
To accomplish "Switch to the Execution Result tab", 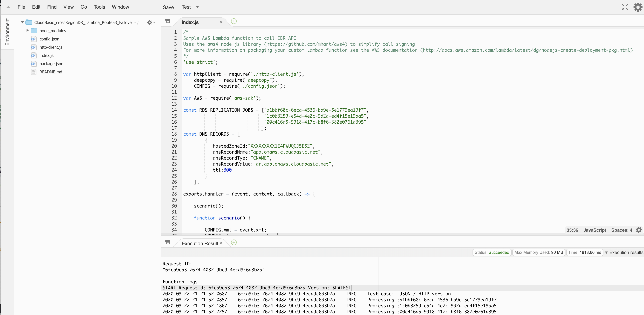I will (200, 243).
